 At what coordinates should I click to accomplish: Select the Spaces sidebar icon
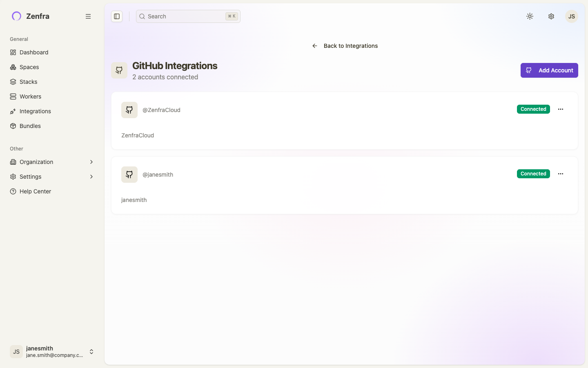(13, 67)
